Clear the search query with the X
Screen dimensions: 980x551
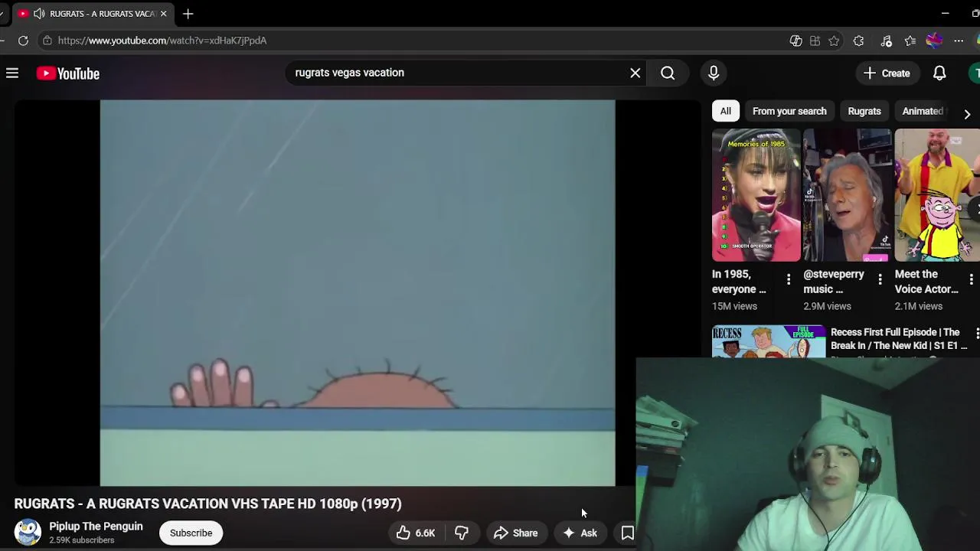pos(635,73)
